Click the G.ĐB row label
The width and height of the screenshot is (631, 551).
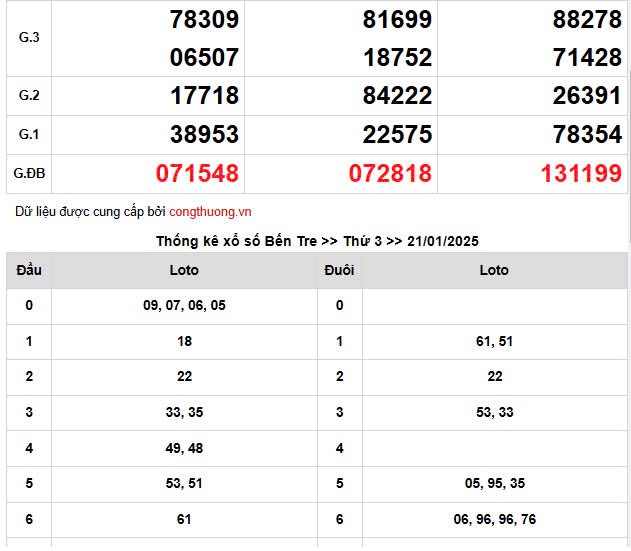pyautogui.click(x=29, y=174)
